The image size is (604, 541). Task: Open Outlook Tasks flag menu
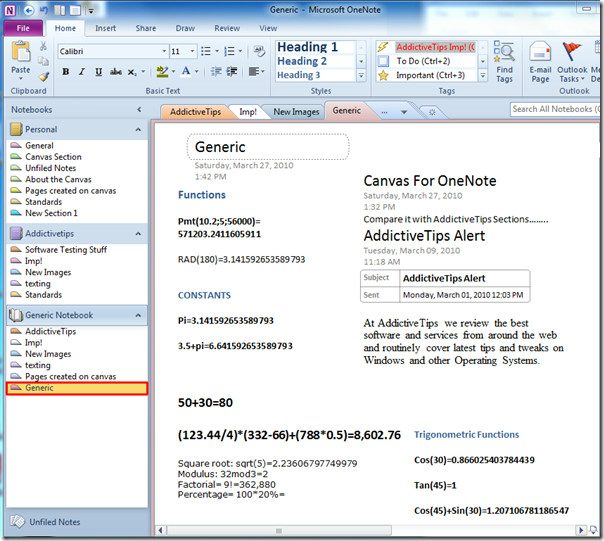coord(572,62)
